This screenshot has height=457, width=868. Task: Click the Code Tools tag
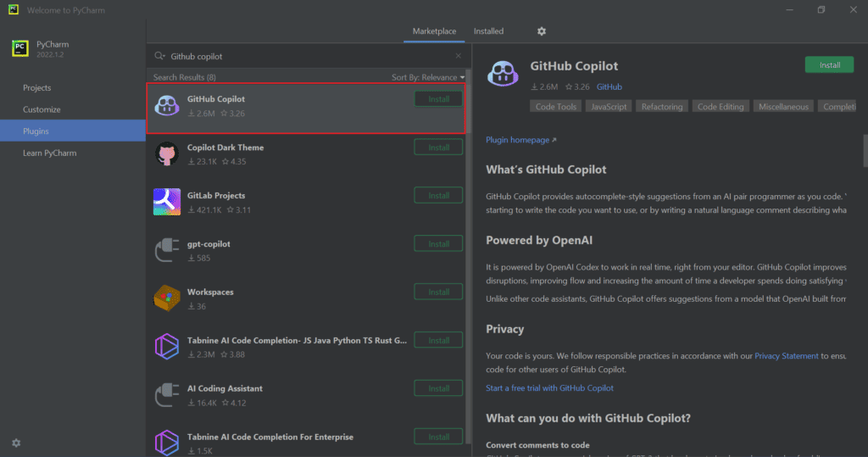click(x=556, y=106)
